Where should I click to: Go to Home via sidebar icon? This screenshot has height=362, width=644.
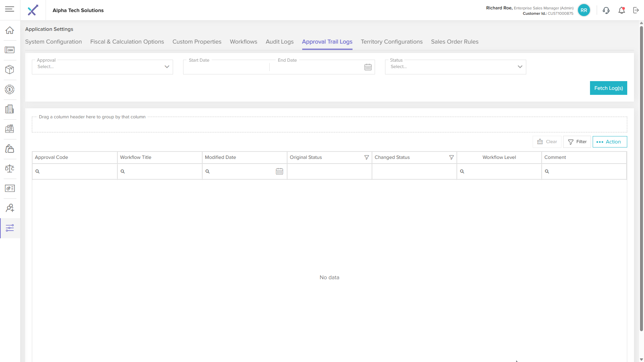click(x=10, y=30)
